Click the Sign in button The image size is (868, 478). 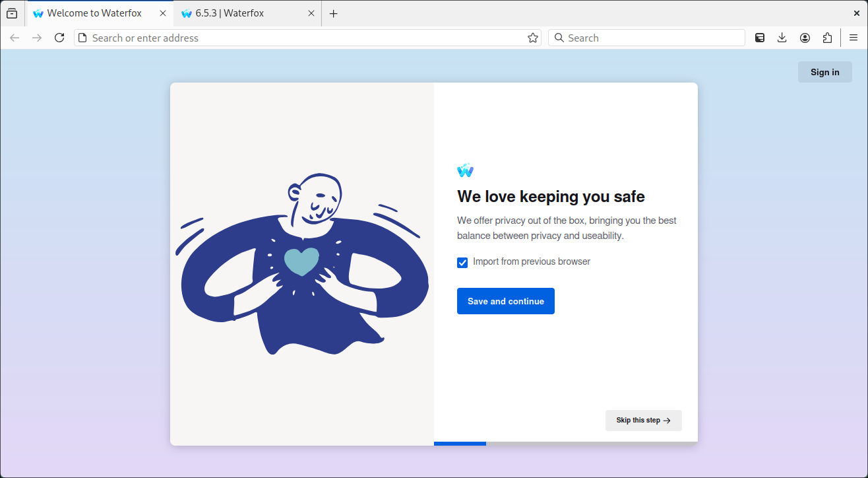(x=825, y=72)
